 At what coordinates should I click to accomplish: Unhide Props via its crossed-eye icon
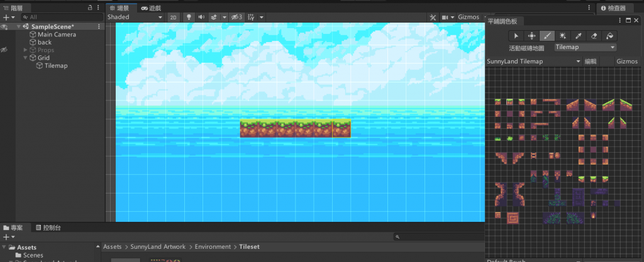pyautogui.click(x=4, y=50)
